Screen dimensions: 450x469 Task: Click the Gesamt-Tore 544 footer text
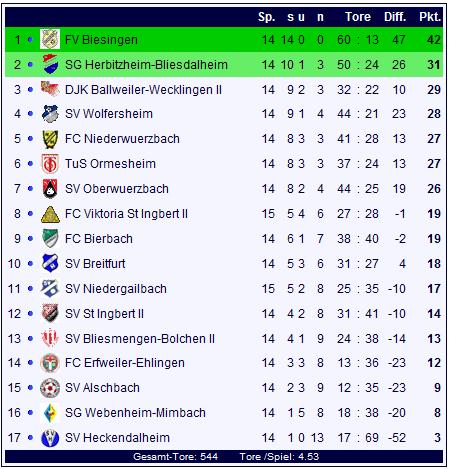[175, 456]
